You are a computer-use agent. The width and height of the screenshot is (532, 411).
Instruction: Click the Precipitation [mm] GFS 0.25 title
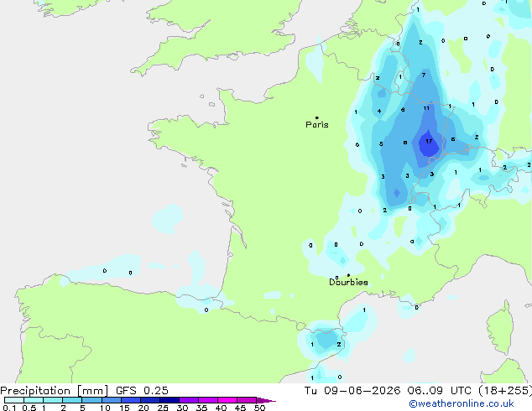[84, 391]
